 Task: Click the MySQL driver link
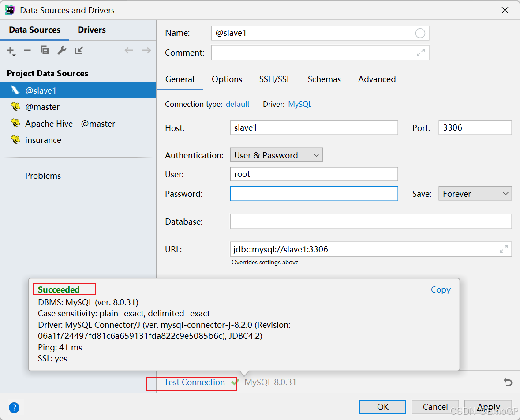point(300,104)
